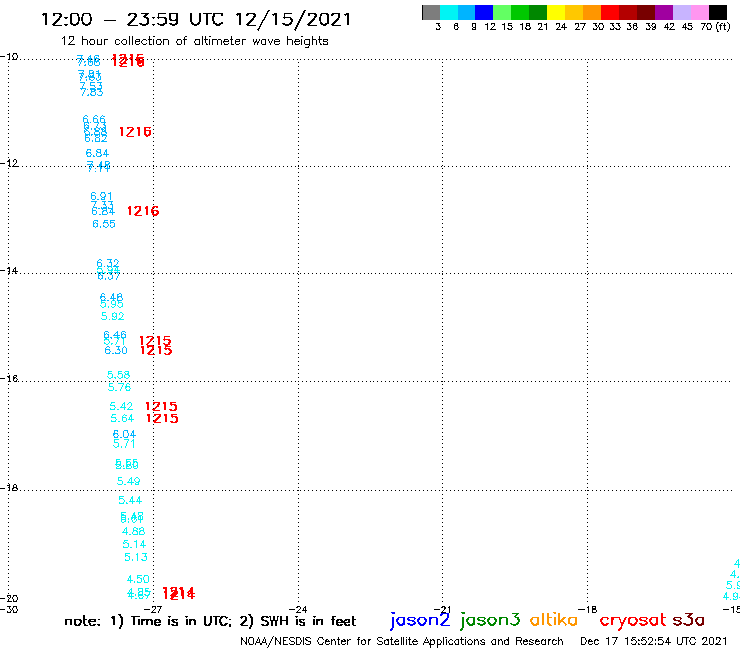Click the wave height value '5.49'
Viewport: 740px width, 650px height.
click(128, 481)
